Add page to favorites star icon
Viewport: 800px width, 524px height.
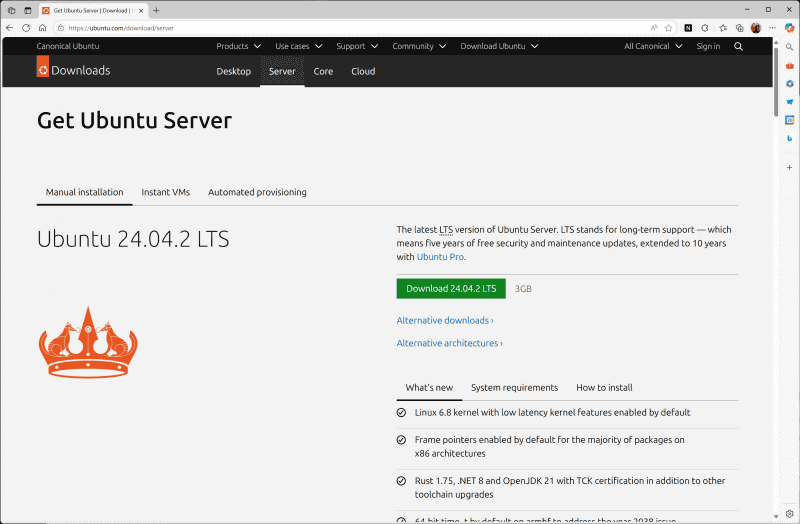point(668,28)
